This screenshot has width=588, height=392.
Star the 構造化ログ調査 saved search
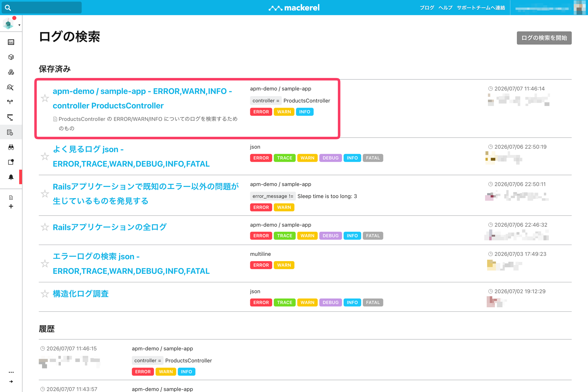[x=45, y=294]
